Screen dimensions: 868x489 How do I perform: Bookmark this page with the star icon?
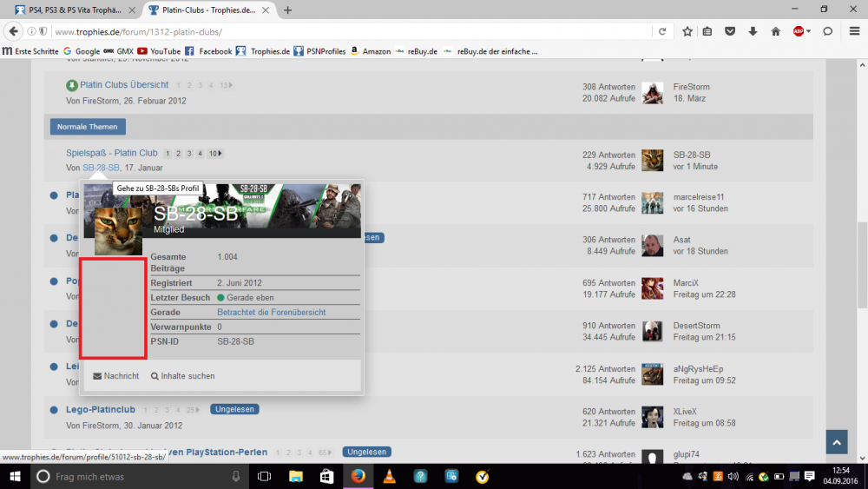point(687,31)
